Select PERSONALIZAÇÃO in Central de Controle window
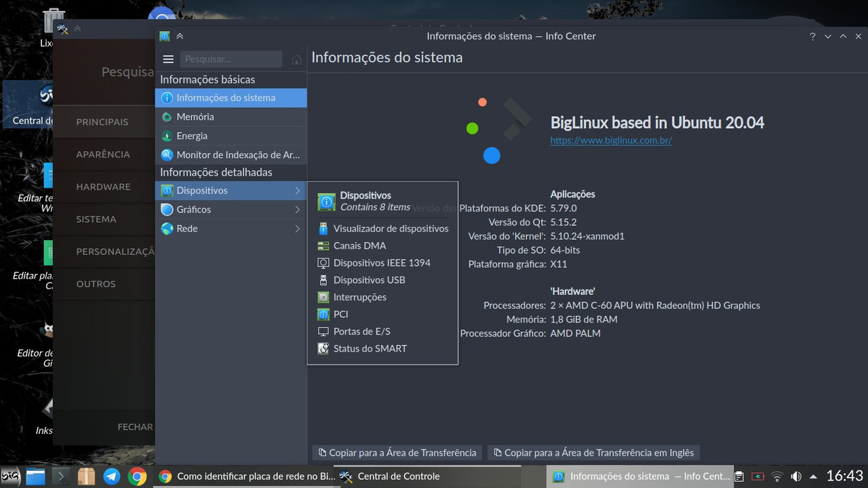 tap(102, 251)
